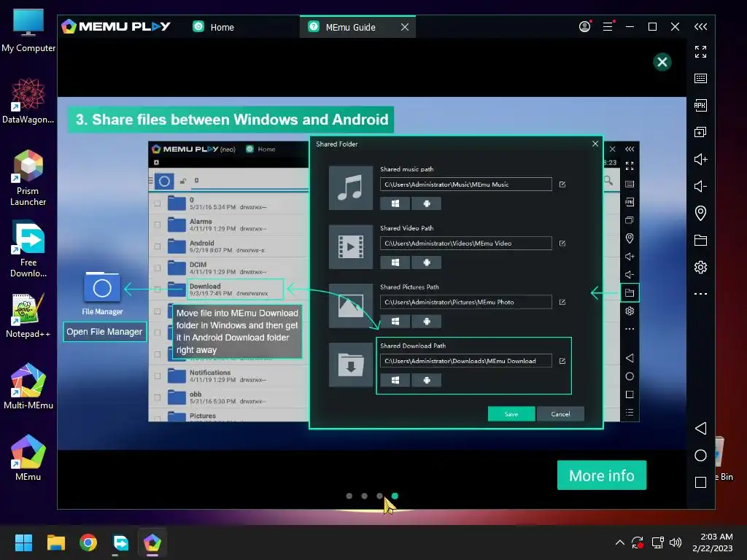Select the active fourth guide slide dot

click(x=395, y=496)
